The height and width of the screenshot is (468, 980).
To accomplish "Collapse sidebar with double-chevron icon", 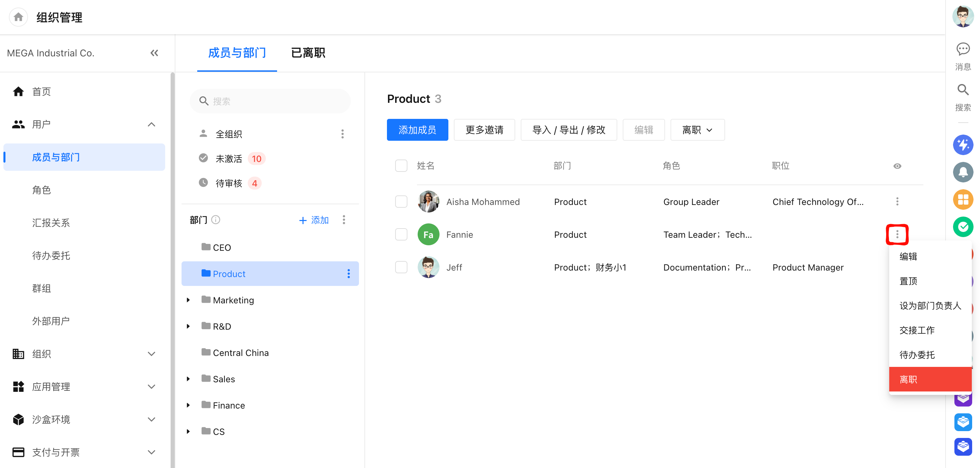I will (x=154, y=53).
